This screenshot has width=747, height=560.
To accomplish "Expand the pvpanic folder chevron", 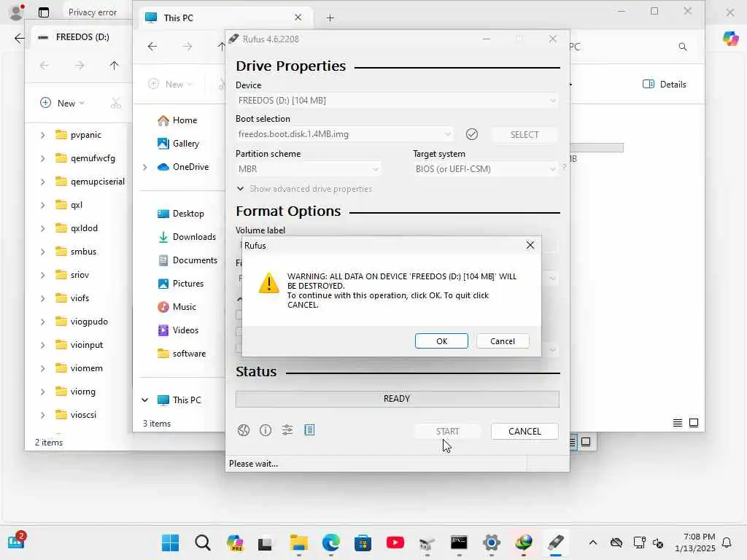I will pyautogui.click(x=42, y=135).
